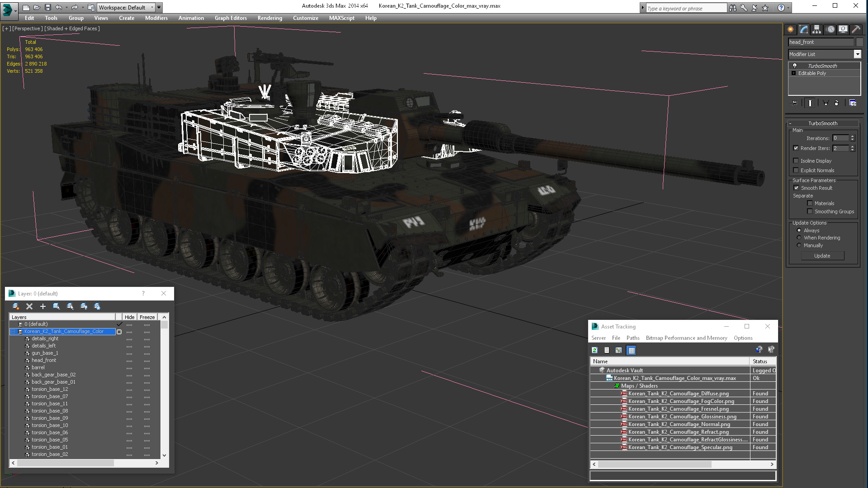Viewport: 868px width, 488px height.
Task: Open the Graph Editors menu
Action: tap(231, 18)
